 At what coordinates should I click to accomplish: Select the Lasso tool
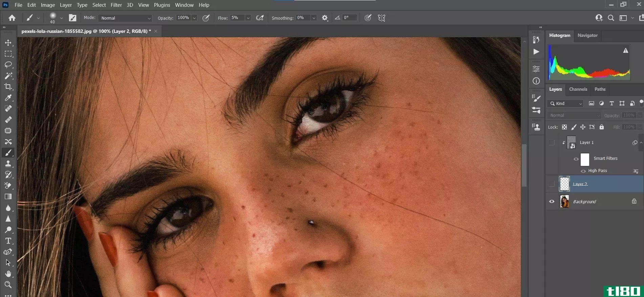[x=8, y=65]
